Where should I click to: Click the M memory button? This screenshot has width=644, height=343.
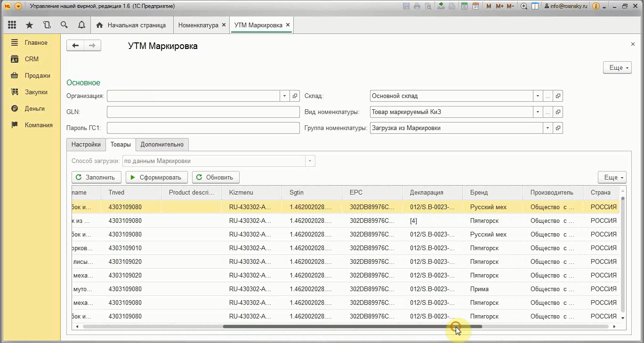(489, 6)
